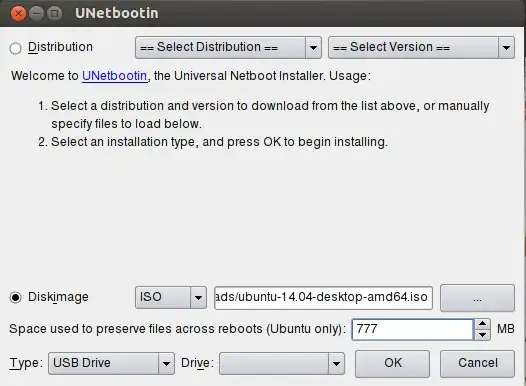Image resolution: width=526 pixels, height=386 pixels.
Task: Expand the ISO format dropdown
Action: [x=171, y=297]
